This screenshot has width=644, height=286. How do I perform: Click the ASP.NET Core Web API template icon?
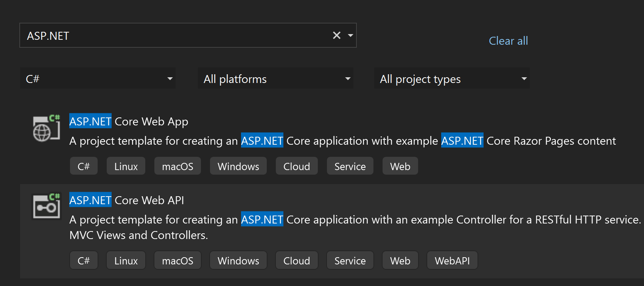point(47,206)
